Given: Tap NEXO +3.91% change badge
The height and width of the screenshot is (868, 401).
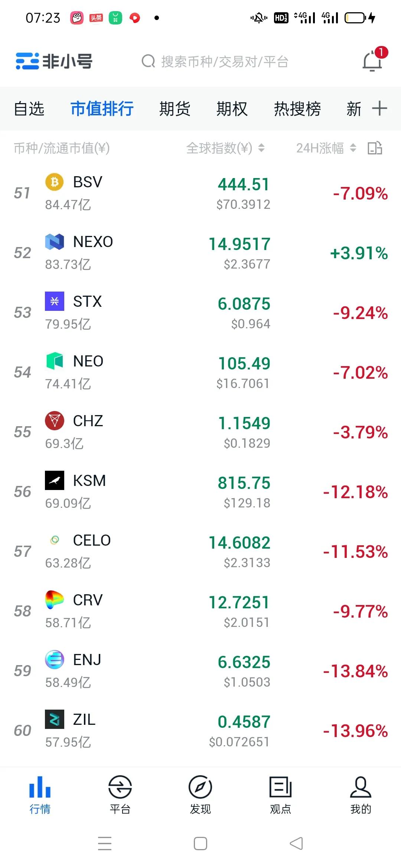Looking at the screenshot, I should [x=359, y=253].
